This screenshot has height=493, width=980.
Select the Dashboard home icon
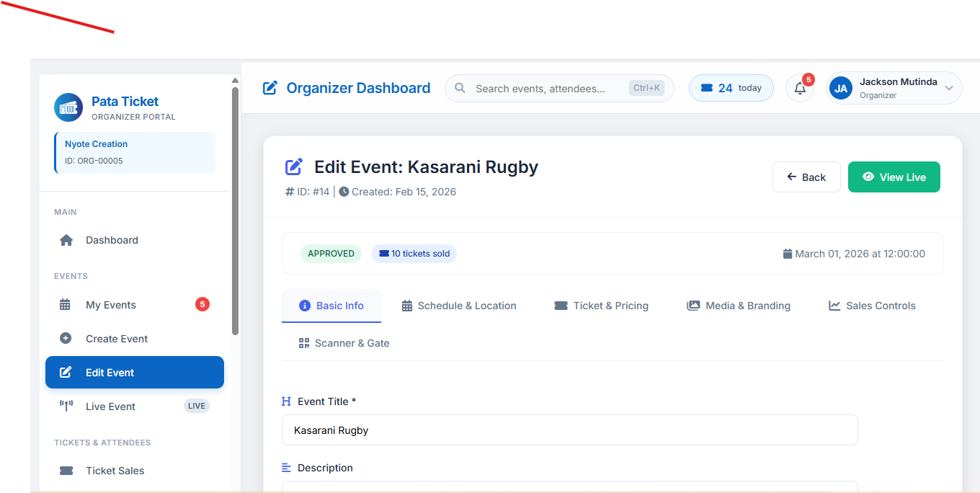[66, 239]
